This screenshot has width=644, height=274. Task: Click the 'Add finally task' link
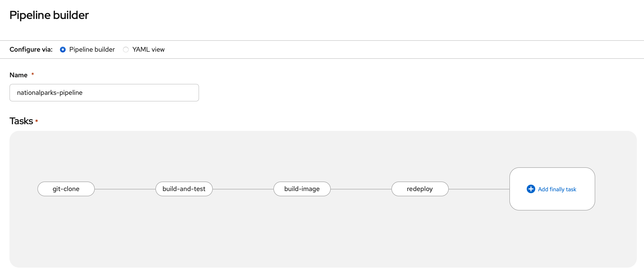tap(557, 189)
